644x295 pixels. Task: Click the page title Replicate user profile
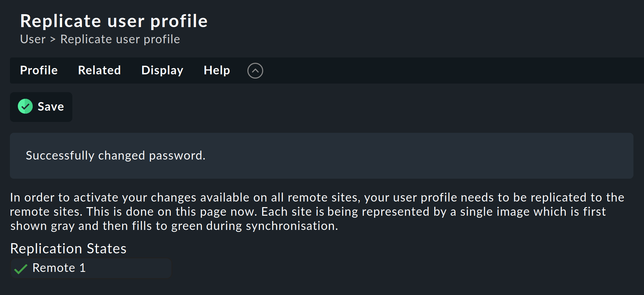click(114, 20)
